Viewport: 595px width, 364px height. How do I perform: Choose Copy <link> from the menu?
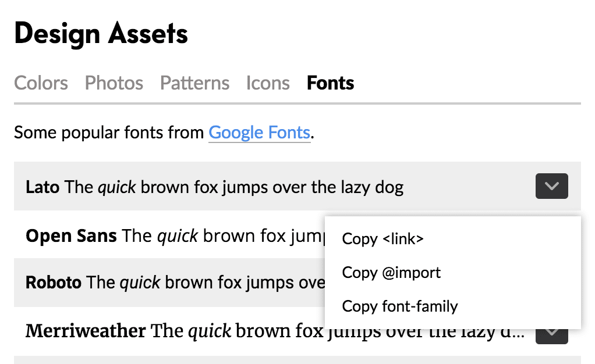pos(382,238)
